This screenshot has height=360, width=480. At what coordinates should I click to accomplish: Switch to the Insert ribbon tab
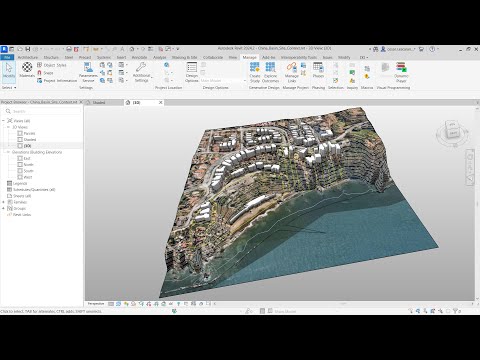point(121,57)
